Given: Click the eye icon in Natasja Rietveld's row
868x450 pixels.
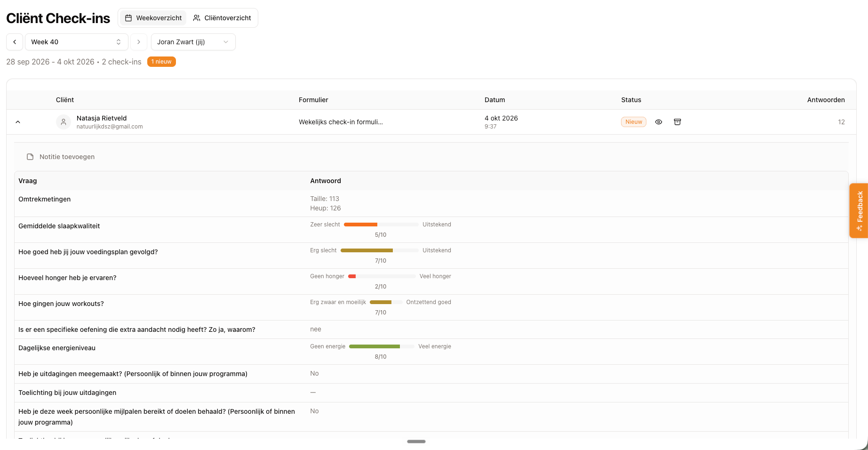Looking at the screenshot, I should 659,122.
